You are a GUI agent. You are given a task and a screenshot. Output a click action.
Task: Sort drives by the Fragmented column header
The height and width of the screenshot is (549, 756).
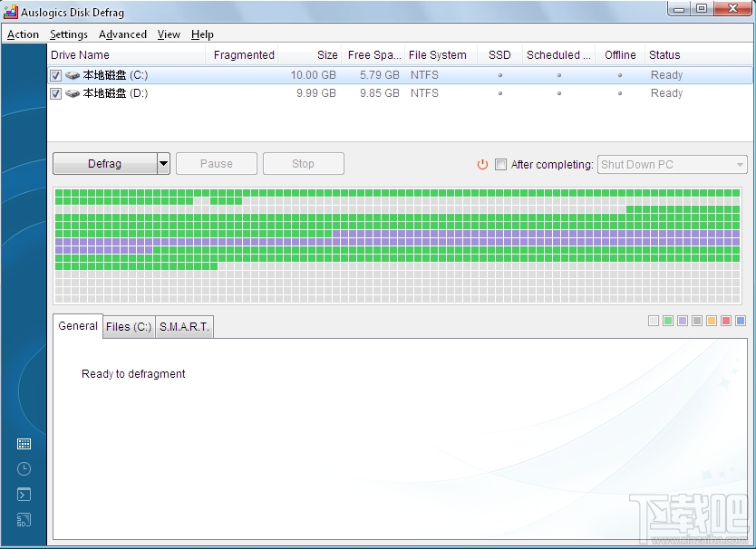click(x=243, y=54)
